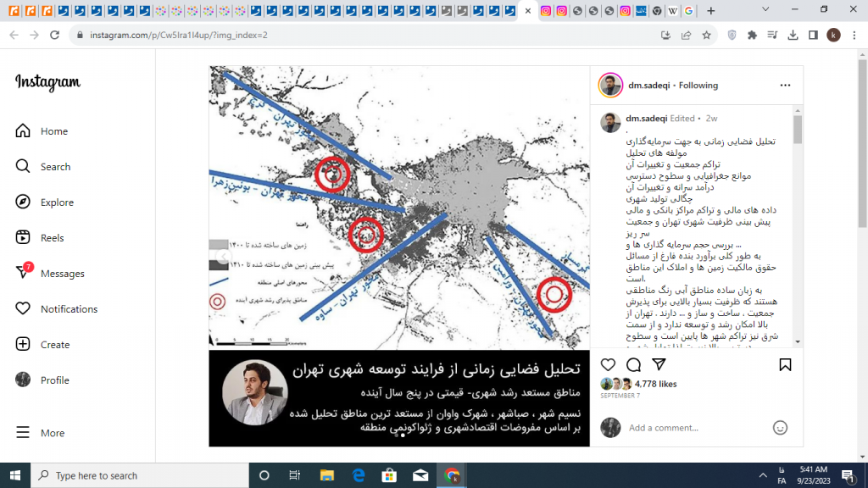
Task: Toggle the save bookmark on this post
Action: pyautogui.click(x=785, y=364)
